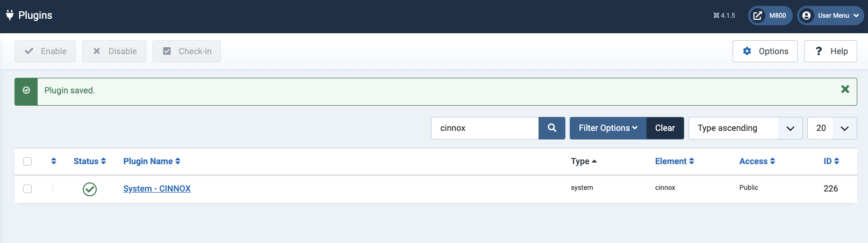The height and width of the screenshot is (243, 868).
Task: Click the drag handle for CINNOX row
Action: point(53,188)
